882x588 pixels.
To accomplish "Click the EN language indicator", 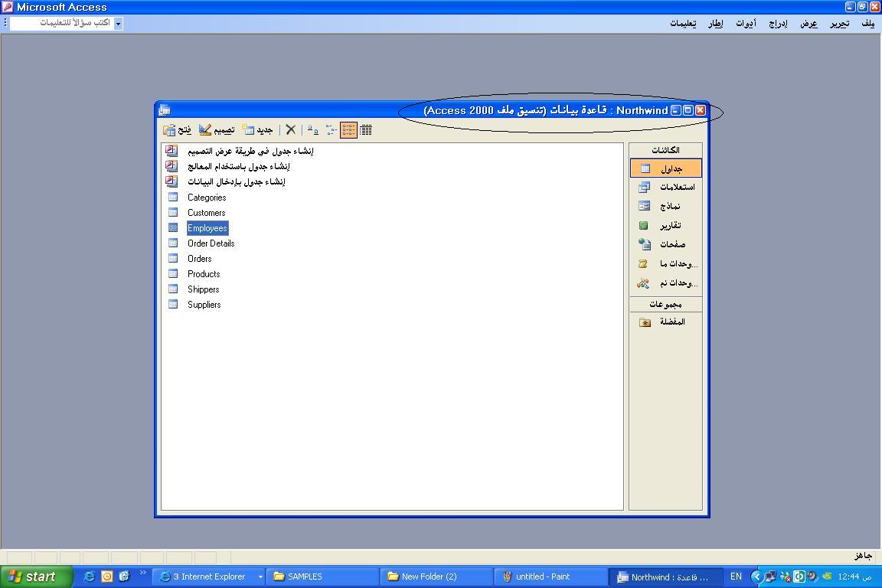I will pyautogui.click(x=736, y=577).
